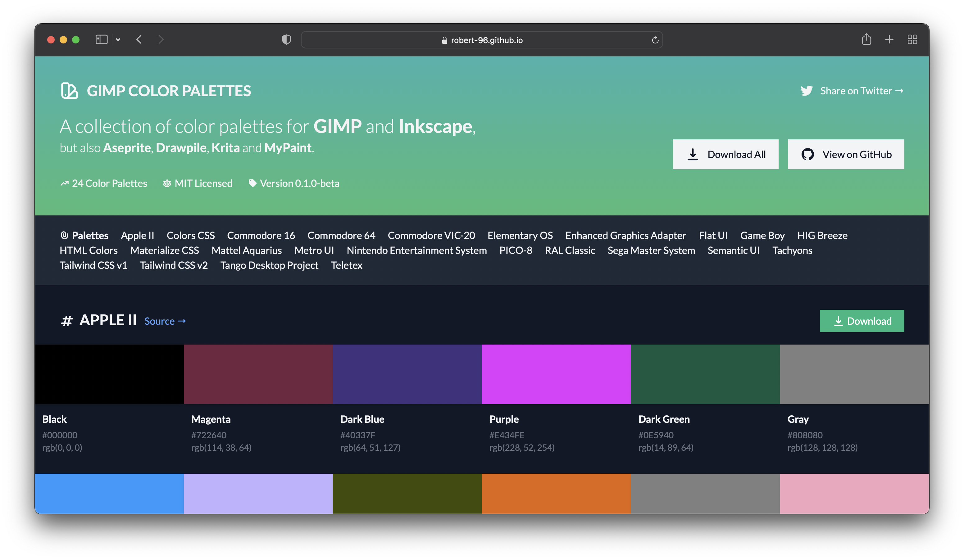Jump to the Commodore 64 palette
The image size is (964, 560).
(341, 236)
